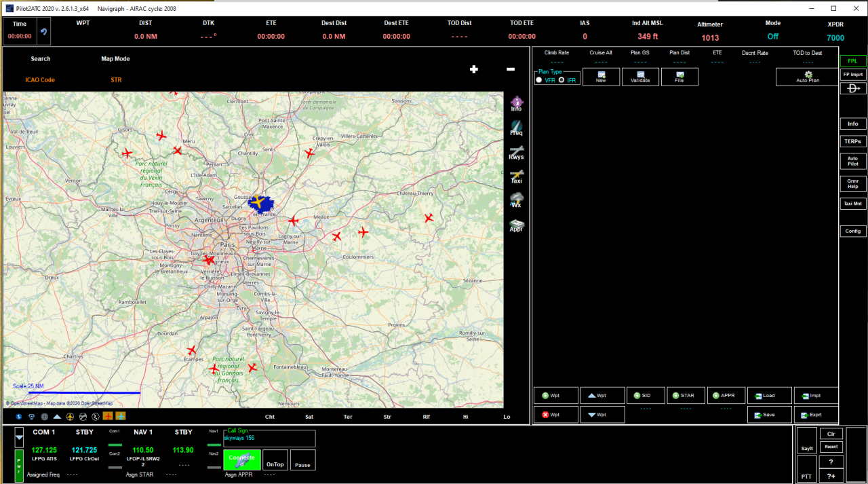Toggle Com1 radio selector bar

tap(115, 444)
